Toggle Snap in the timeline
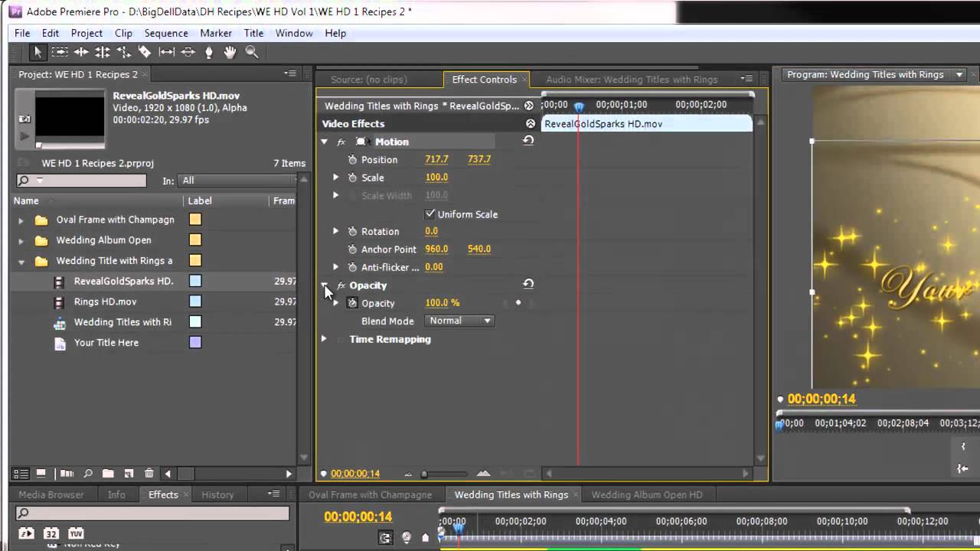Screen dimensions: 980x551 click(x=386, y=537)
